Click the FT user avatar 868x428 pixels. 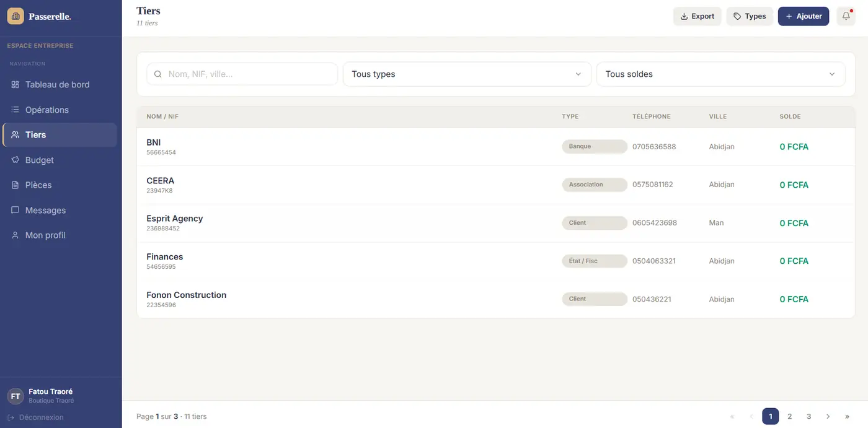pyautogui.click(x=15, y=396)
